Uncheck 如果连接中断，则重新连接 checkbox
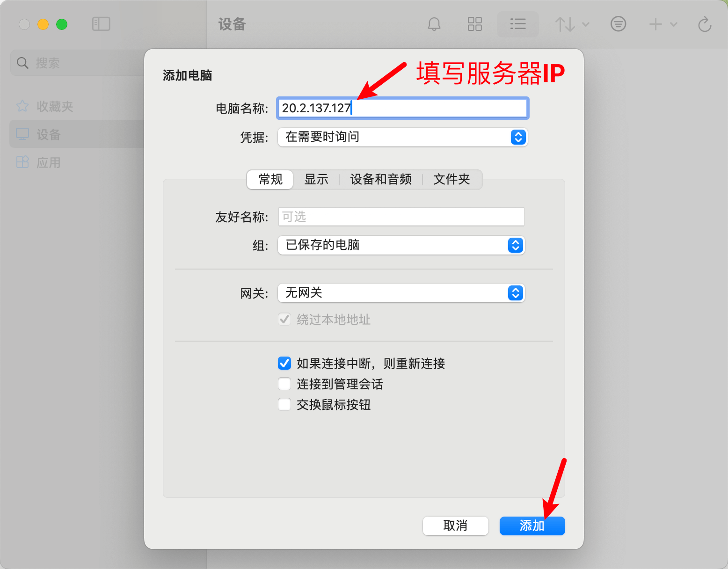The height and width of the screenshot is (569, 728). coord(284,363)
